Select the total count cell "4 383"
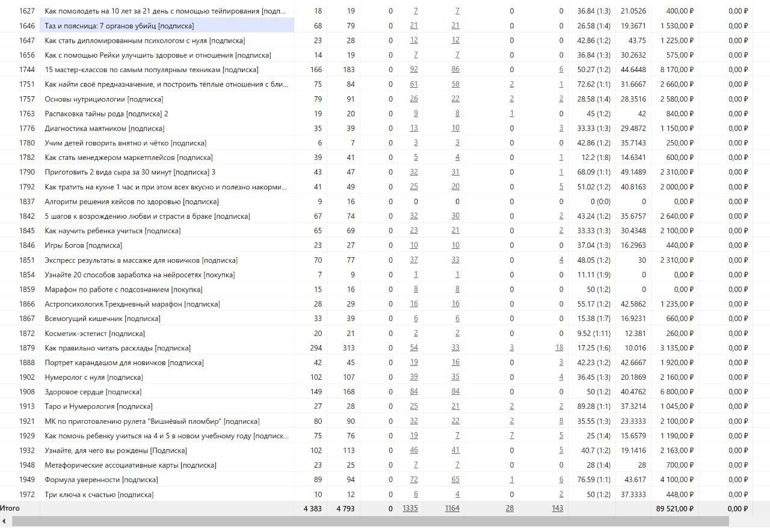This screenshot has height=532, width=770. [313, 509]
